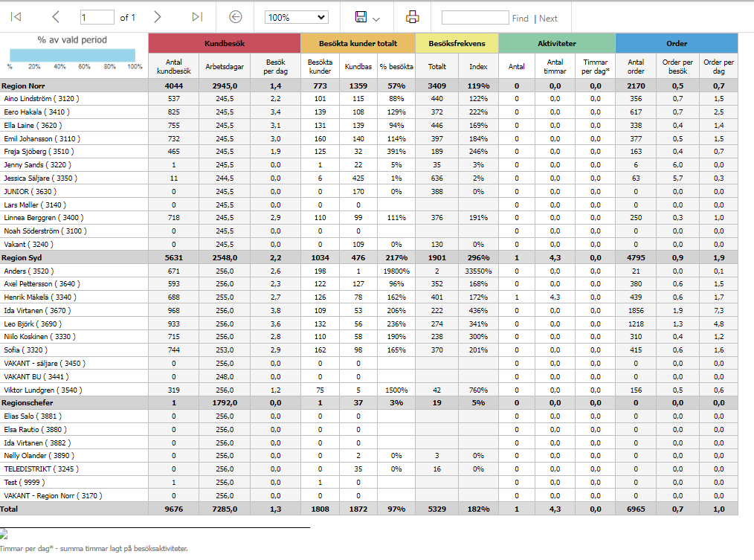The height and width of the screenshot is (560, 754).
Task: Click VAKANT - säljare ( 3450 ) row
Action: coord(369,363)
